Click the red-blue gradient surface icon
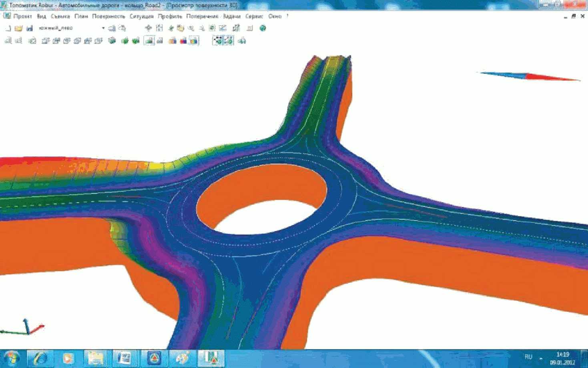This screenshot has height=368, width=588. tap(183, 40)
